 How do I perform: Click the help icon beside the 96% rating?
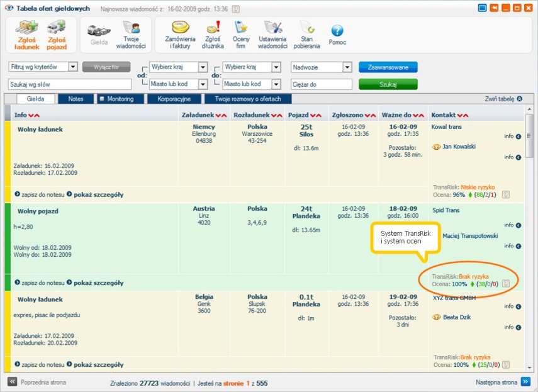pyautogui.click(x=506, y=195)
